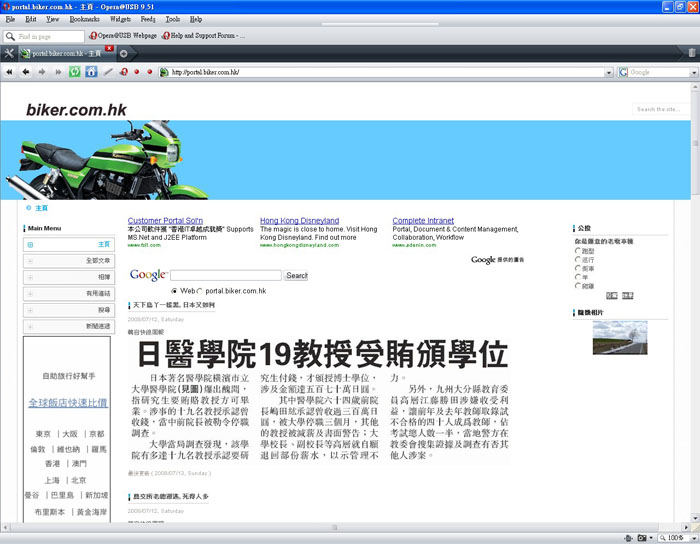This screenshot has width=700, height=544.
Task: Click the Hong Kong Disneyland ad link
Action: coord(299,221)
